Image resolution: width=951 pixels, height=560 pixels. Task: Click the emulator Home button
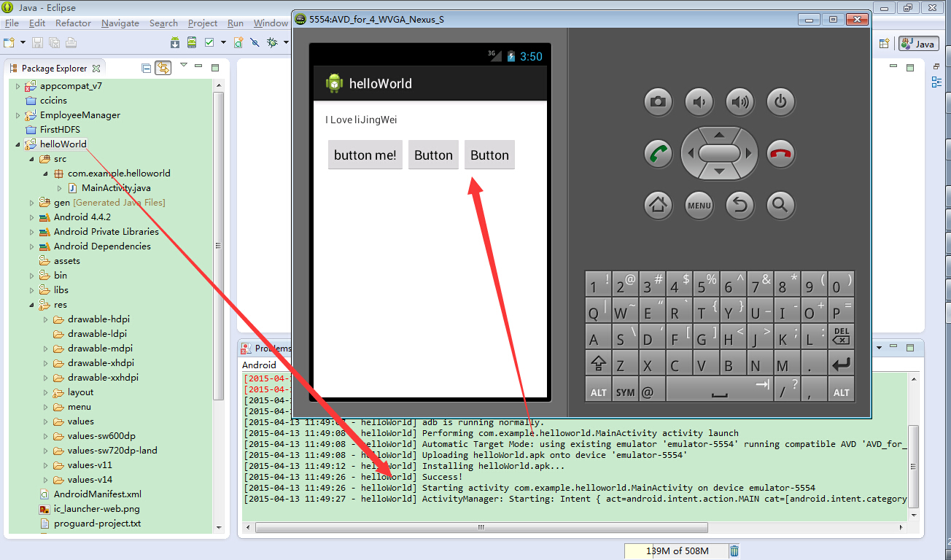point(659,205)
